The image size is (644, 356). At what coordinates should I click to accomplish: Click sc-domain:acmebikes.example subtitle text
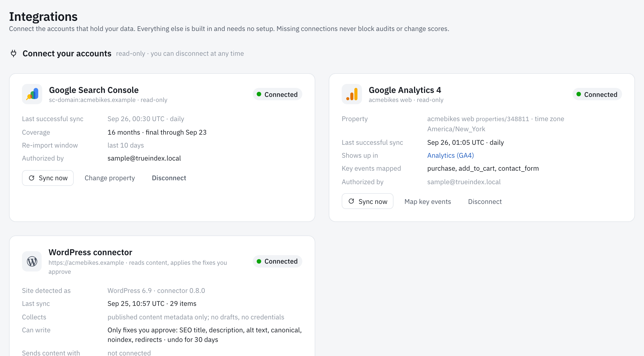pyautogui.click(x=108, y=100)
